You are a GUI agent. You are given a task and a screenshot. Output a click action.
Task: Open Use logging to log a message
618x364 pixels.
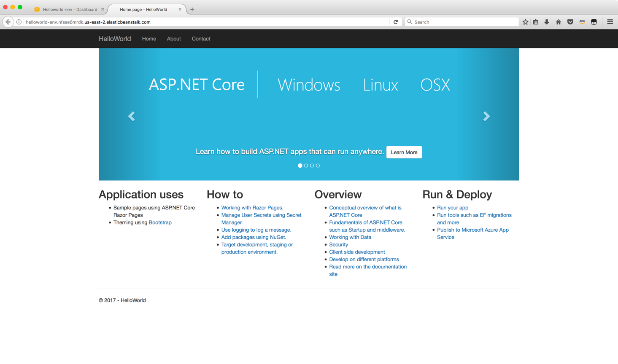[256, 230]
